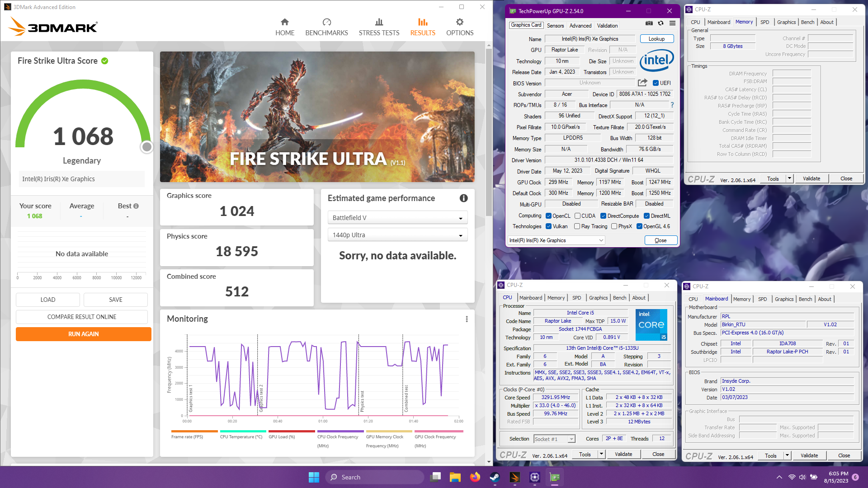Toggle the UEFI checkbox in GPU-Z
The height and width of the screenshot is (488, 868).
tap(656, 83)
